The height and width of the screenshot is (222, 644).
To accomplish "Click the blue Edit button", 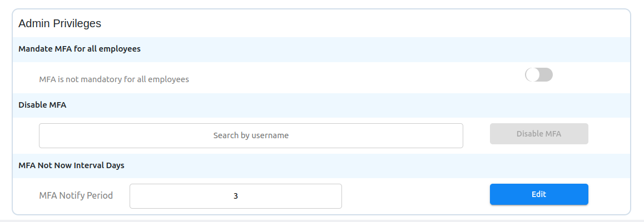I will pyautogui.click(x=538, y=194).
